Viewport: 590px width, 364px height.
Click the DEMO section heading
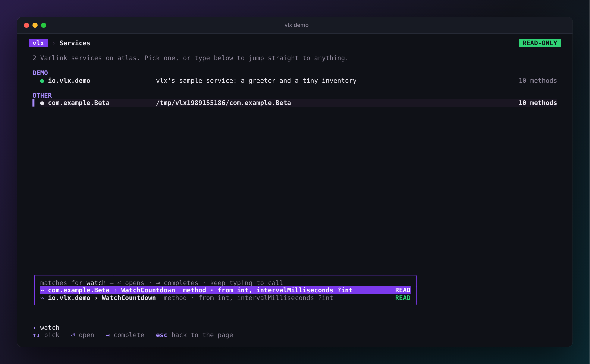tap(40, 73)
